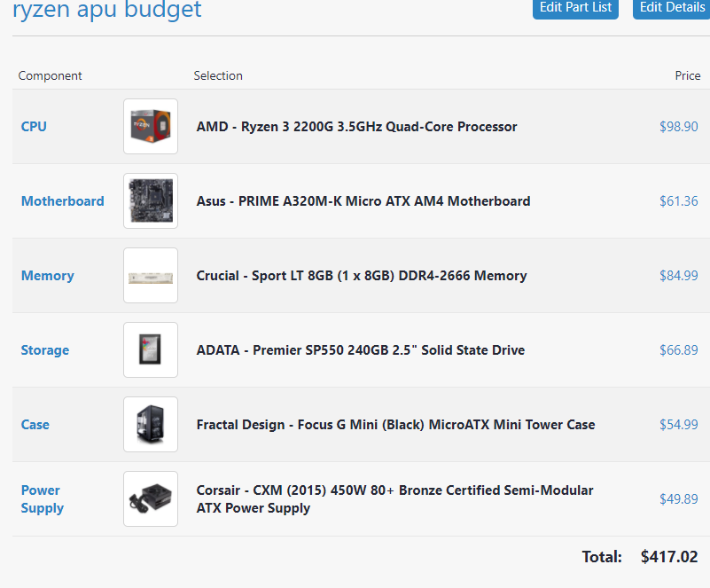Click the $54.99 case price link
This screenshot has width=710, height=588.
(x=678, y=425)
